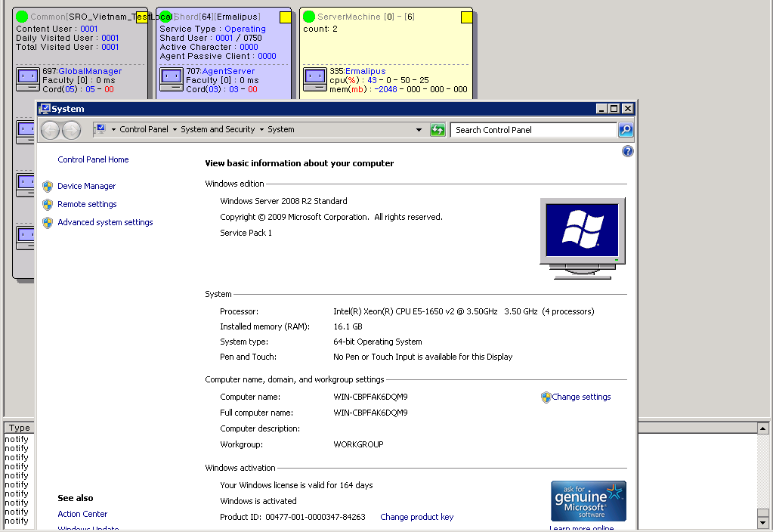Click the green status light on ServerMachine panel
The image size is (773, 532).
pos(309,17)
